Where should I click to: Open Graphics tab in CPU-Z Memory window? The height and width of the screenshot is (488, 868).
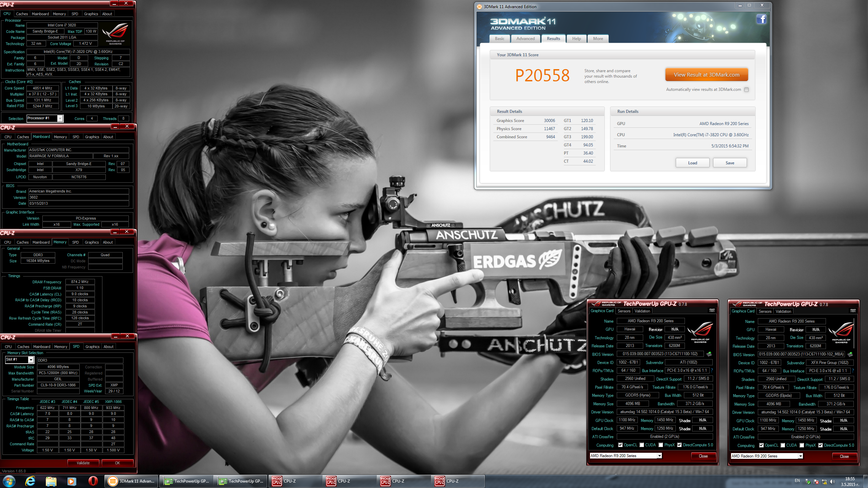click(x=92, y=242)
